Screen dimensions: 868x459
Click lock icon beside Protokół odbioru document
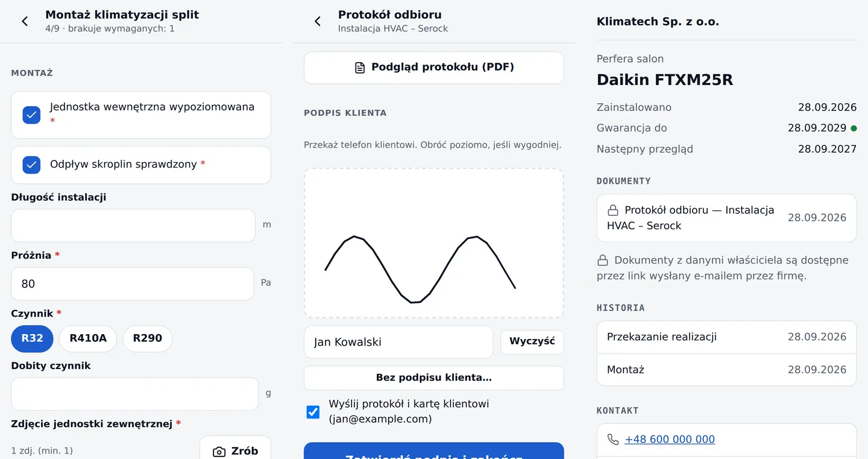point(613,211)
